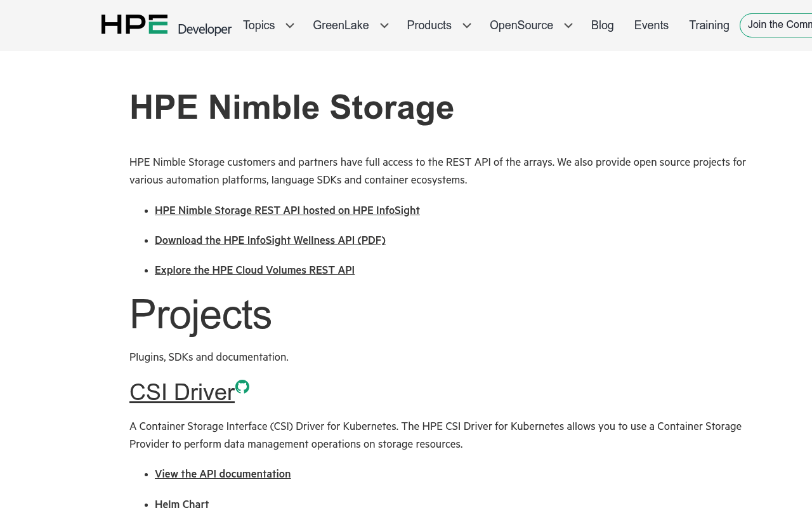Screen dimensions: 812x508
Task: Open the OpenSource menu
Action: click(x=521, y=25)
